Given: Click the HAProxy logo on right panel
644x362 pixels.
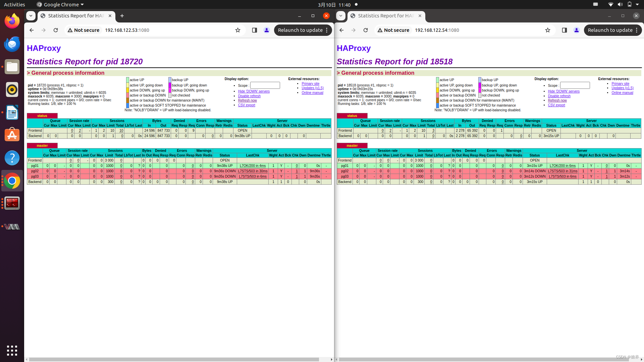Looking at the screenshot, I should click(354, 48).
